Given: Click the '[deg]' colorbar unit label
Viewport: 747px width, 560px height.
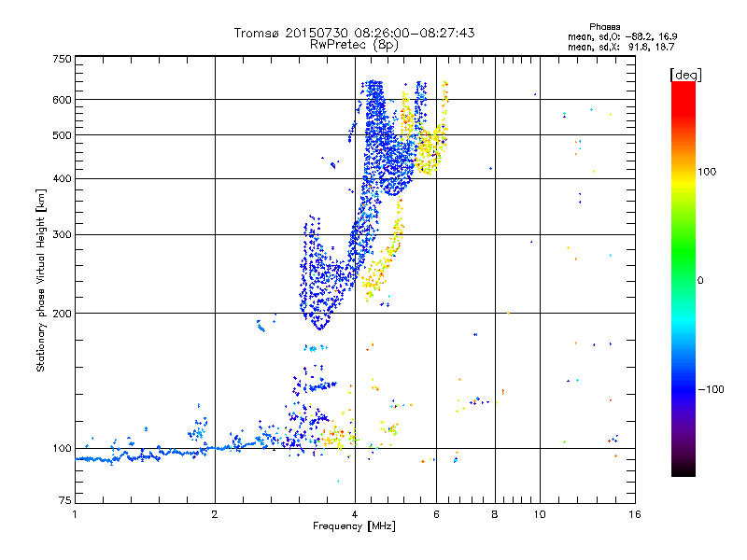Looking at the screenshot, I should [685, 75].
